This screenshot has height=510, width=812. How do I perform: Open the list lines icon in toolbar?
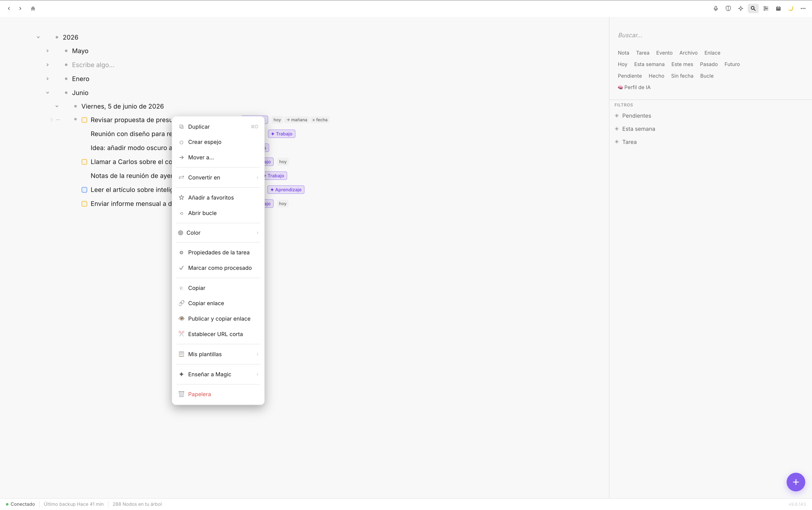(766, 8)
